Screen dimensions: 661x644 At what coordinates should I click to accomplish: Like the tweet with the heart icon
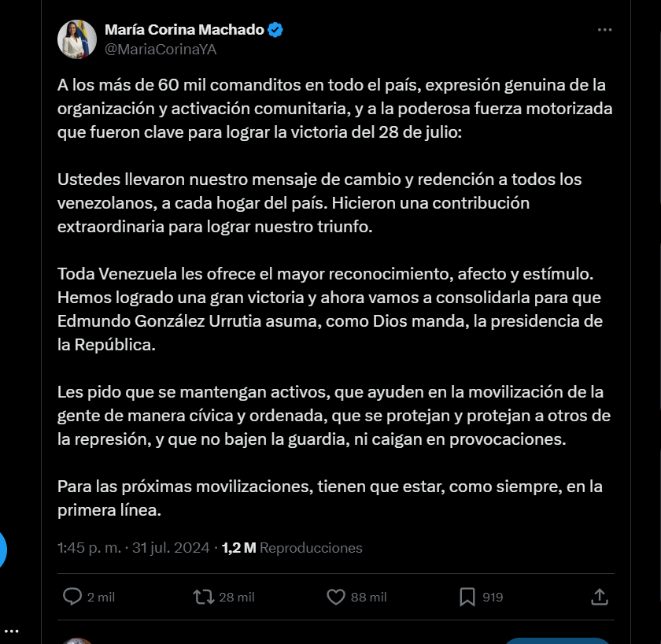(x=335, y=597)
